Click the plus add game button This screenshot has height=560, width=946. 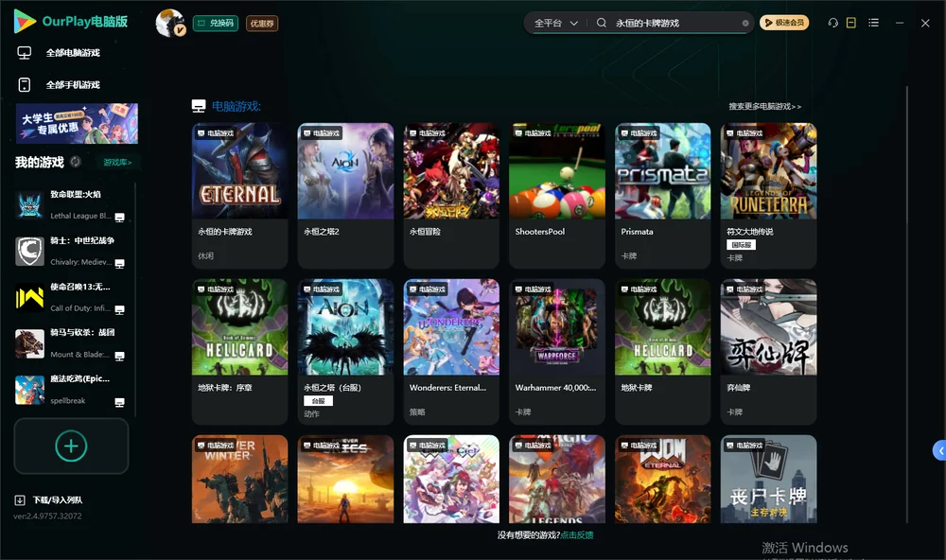point(71,446)
